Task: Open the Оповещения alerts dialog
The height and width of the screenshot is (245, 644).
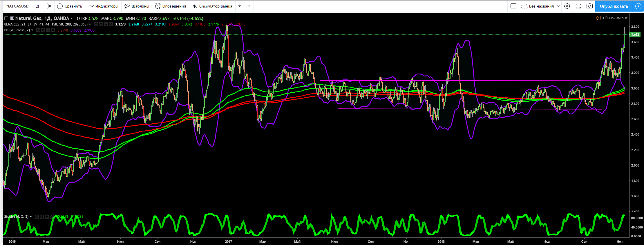Action: click(171, 6)
